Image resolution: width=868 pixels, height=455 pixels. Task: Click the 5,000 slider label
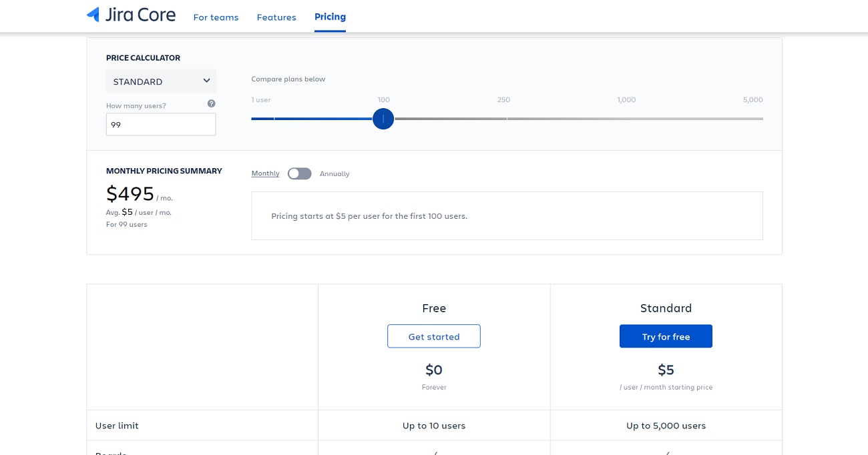pos(752,100)
